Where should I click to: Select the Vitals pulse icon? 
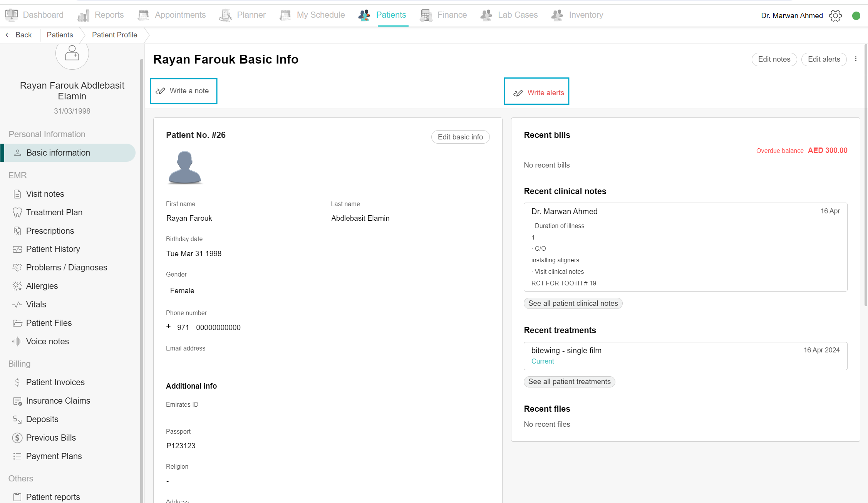(x=17, y=305)
